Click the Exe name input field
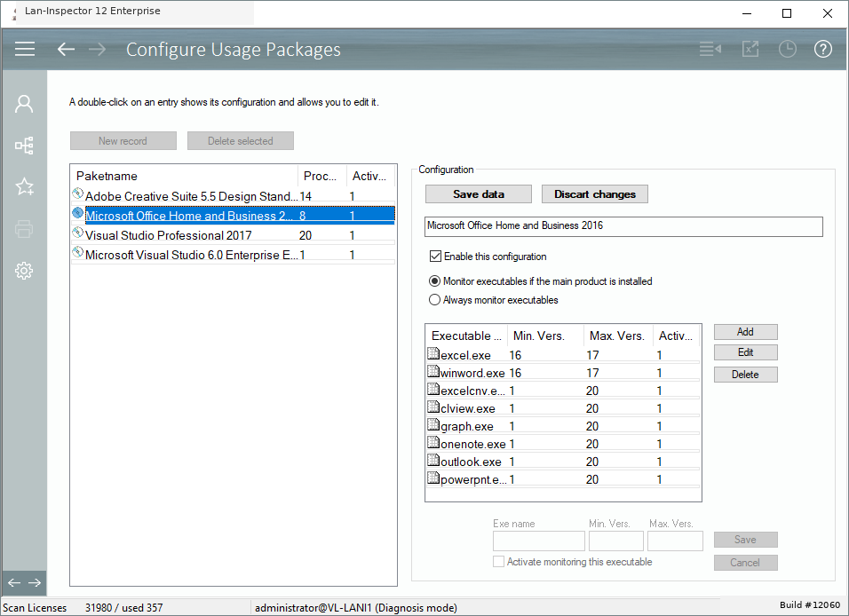The height and width of the screenshot is (616, 849). (539, 541)
